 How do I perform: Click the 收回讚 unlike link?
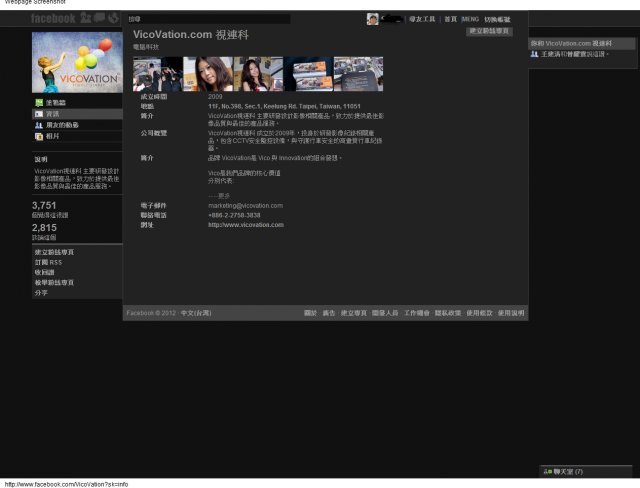point(44,272)
